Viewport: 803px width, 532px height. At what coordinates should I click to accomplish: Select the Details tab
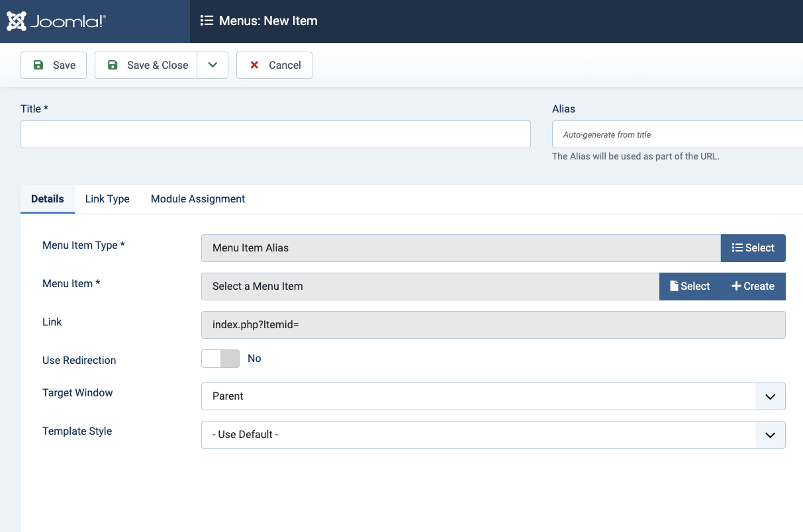[48, 199]
